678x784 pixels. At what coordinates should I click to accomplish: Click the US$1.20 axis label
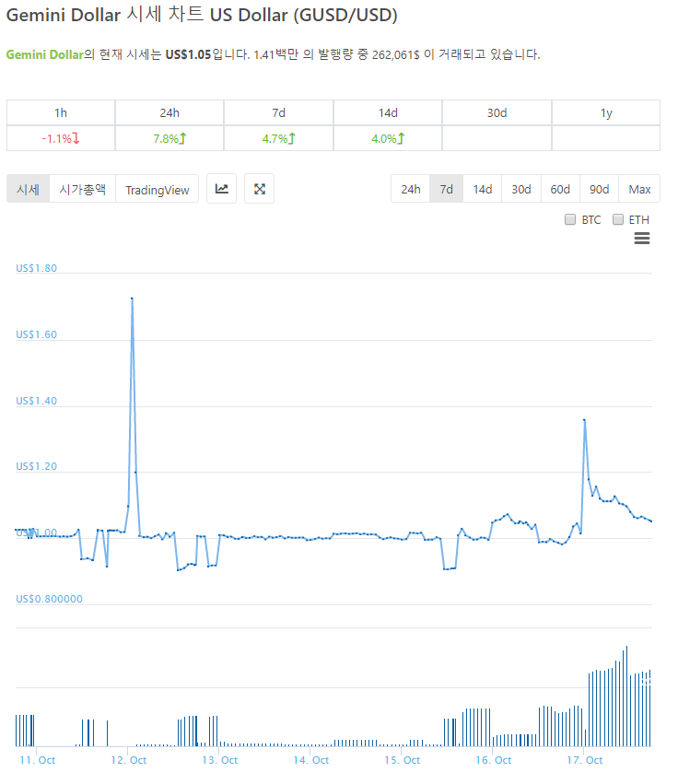pyautogui.click(x=37, y=466)
